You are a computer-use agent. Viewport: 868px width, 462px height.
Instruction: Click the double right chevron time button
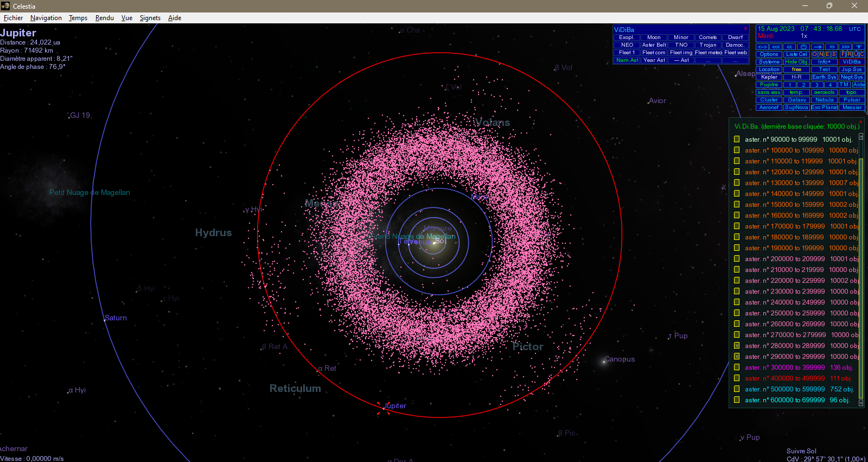[832, 47]
